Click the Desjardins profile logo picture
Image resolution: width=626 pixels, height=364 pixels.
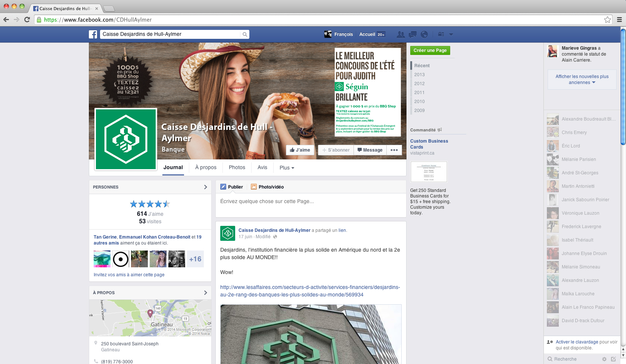coord(126,139)
